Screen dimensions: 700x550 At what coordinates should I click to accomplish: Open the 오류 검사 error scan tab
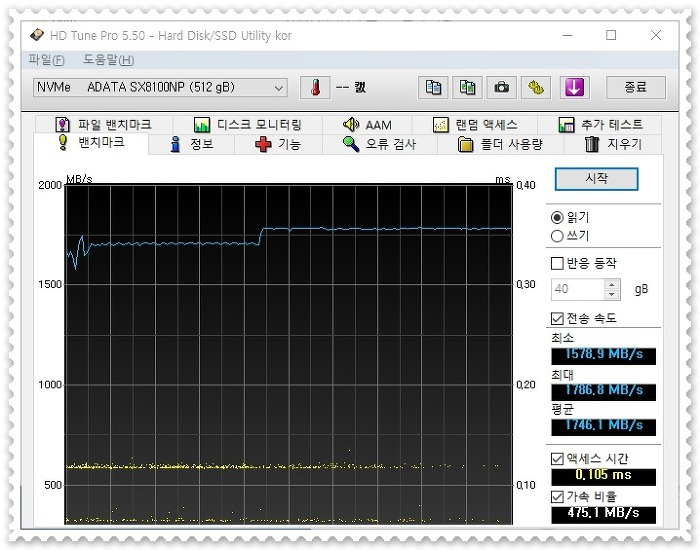(380, 144)
